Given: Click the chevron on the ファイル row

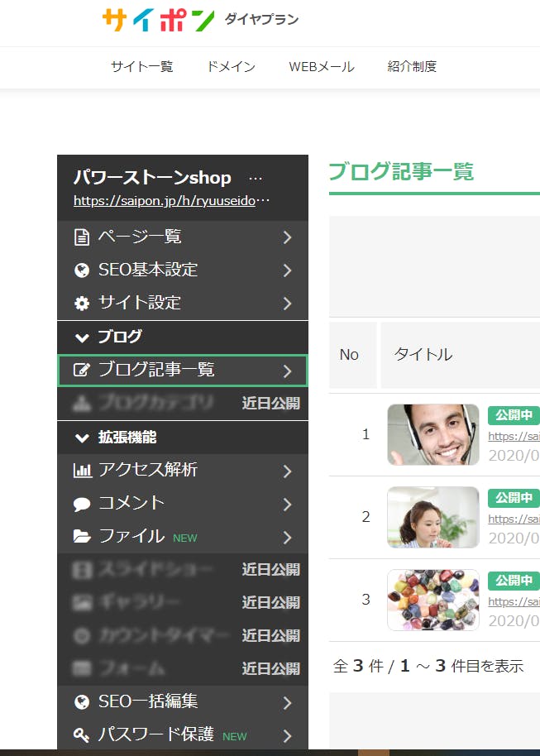Looking at the screenshot, I should [287, 537].
